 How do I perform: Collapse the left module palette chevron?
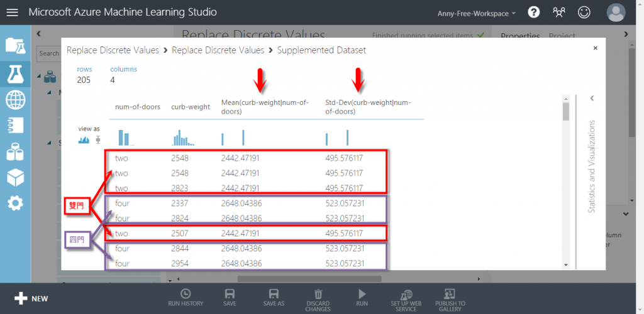click(x=38, y=34)
